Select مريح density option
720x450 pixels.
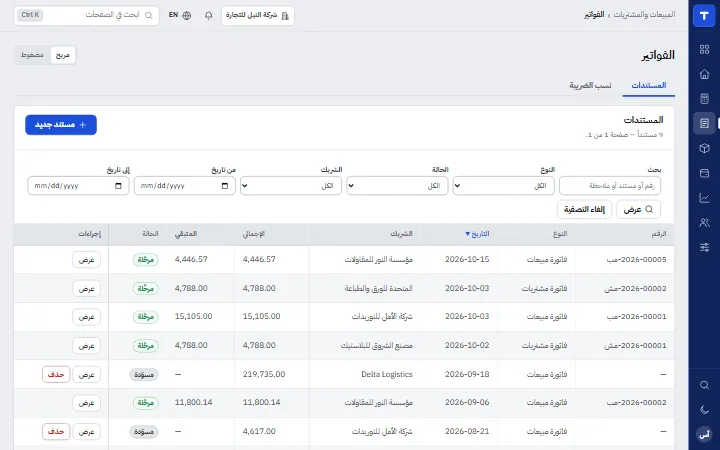point(62,55)
